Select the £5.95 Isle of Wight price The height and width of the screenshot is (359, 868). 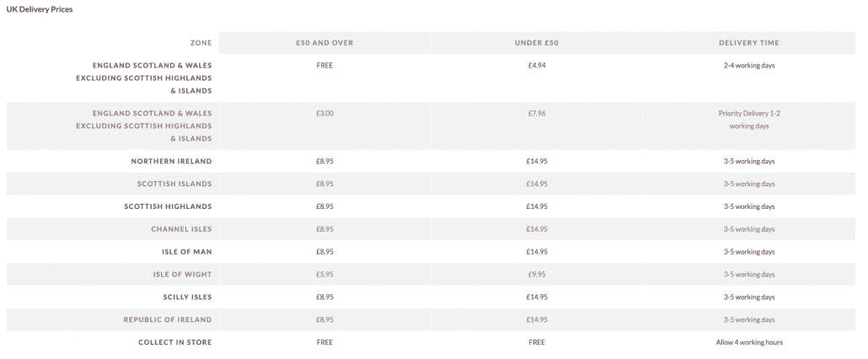pyautogui.click(x=324, y=275)
